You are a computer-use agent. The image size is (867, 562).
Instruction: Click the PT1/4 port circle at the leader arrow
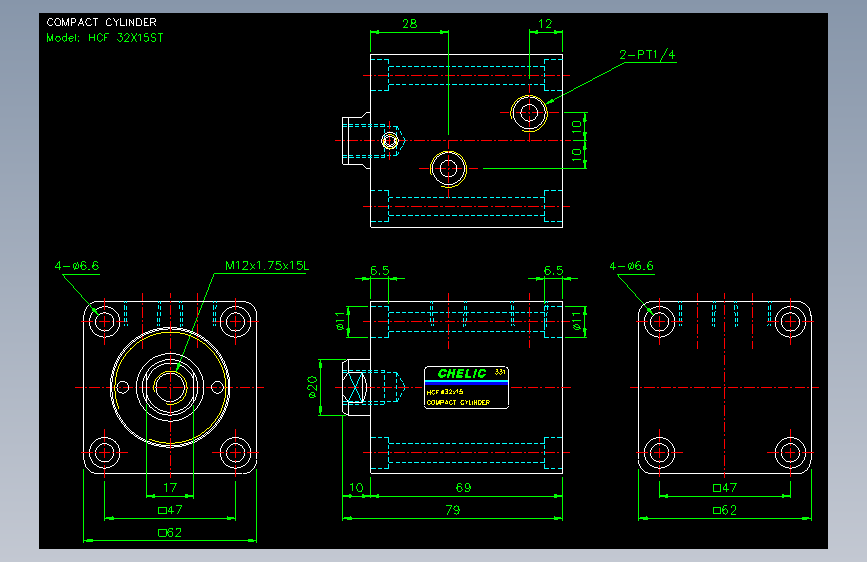point(529,113)
